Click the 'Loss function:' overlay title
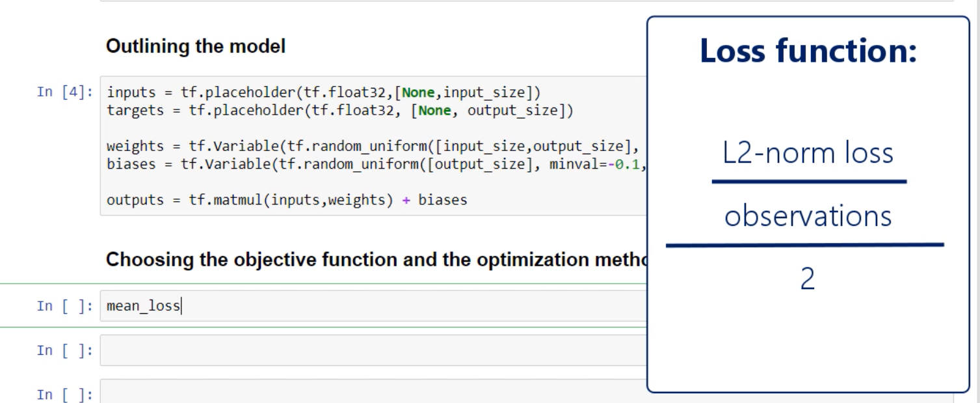 [808, 52]
